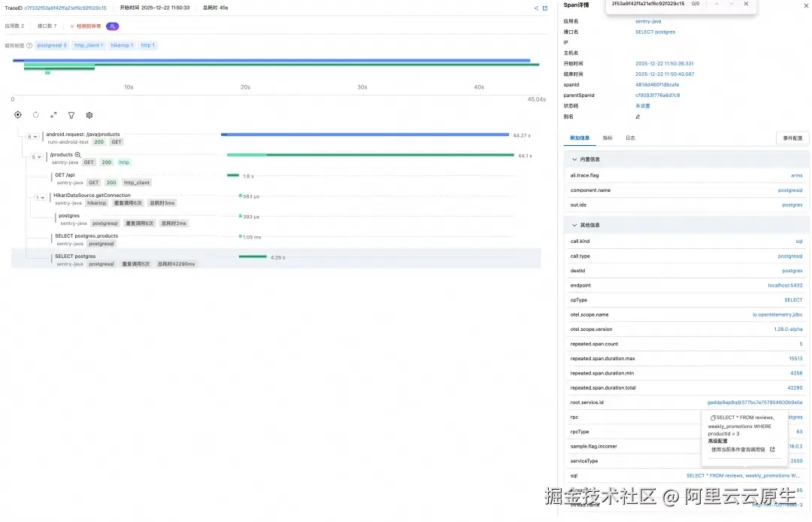This screenshot has height=522, width=812.
Task: Click the sentry-java application name link
Action: pos(648,22)
